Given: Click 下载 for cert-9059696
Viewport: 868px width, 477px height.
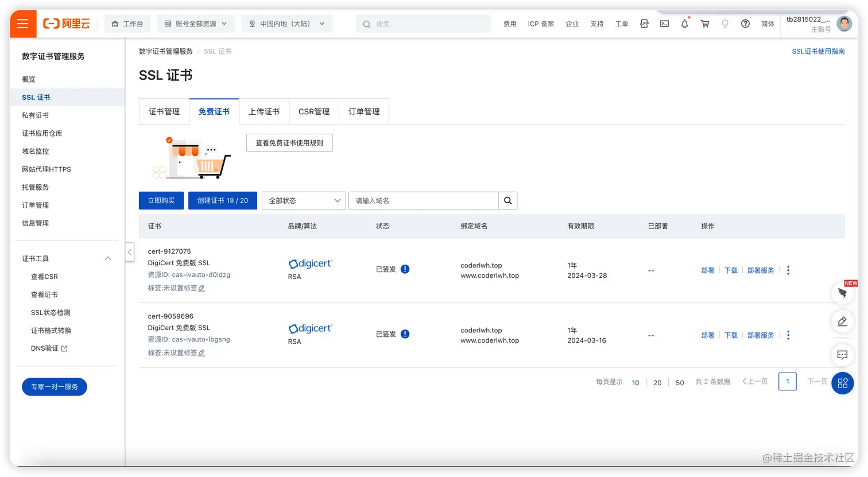Looking at the screenshot, I should [x=731, y=335].
